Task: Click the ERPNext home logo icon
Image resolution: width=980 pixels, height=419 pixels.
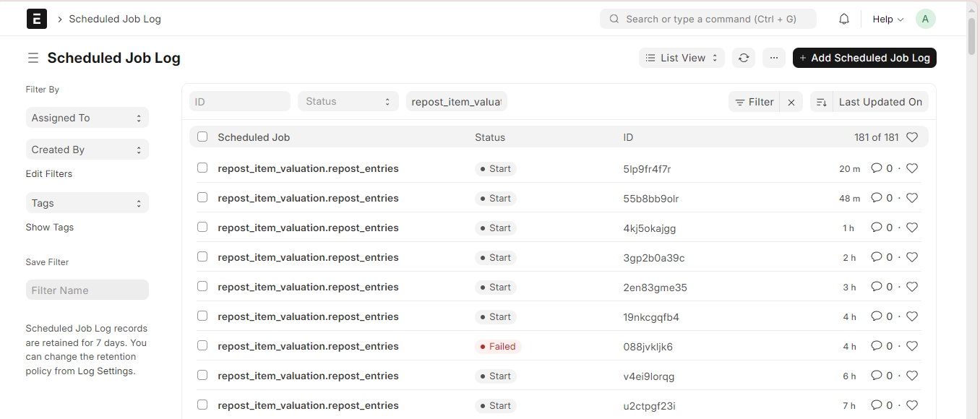Action: [37, 19]
